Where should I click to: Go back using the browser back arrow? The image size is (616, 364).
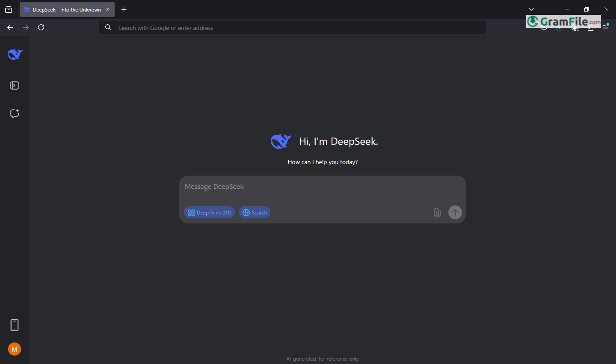(10, 27)
